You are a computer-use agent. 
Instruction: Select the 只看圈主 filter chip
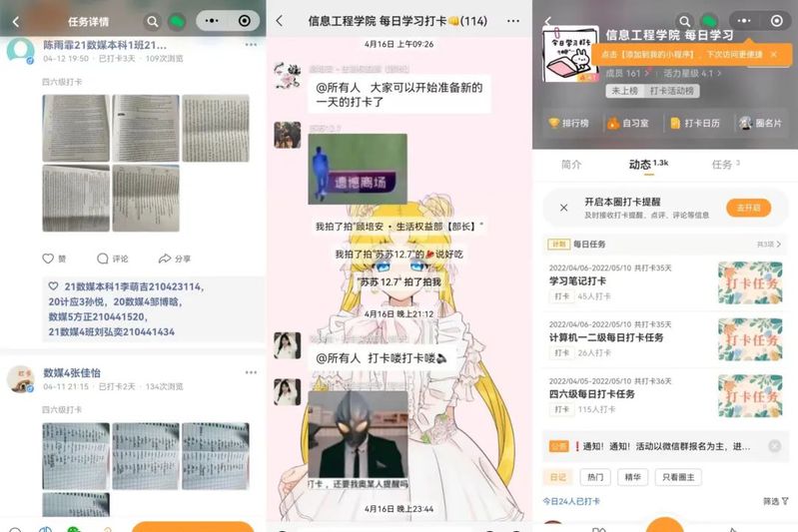(x=680, y=477)
